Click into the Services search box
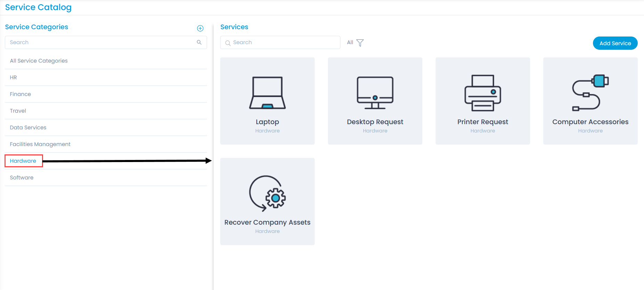 [x=283, y=42]
